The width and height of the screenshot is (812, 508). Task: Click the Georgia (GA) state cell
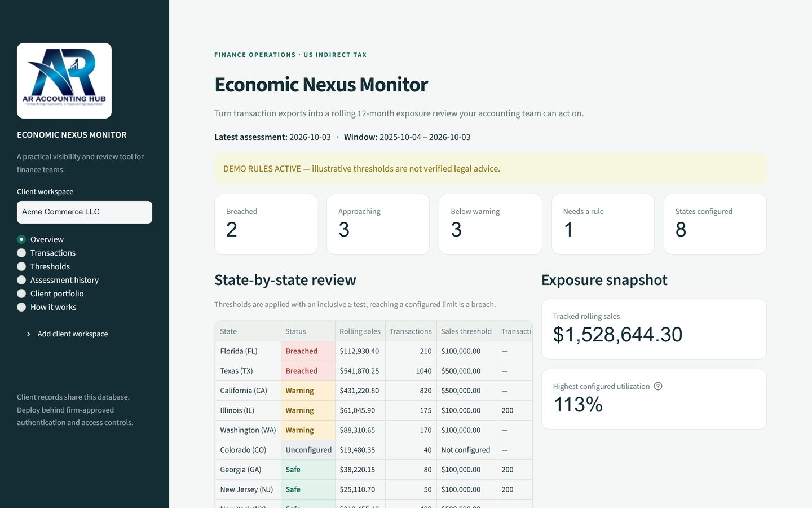click(x=248, y=470)
